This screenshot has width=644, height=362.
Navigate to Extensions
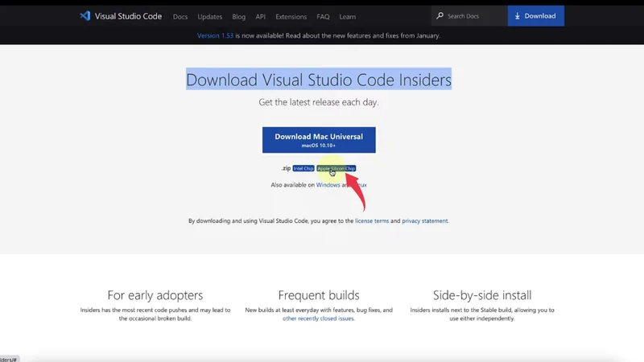pos(291,16)
